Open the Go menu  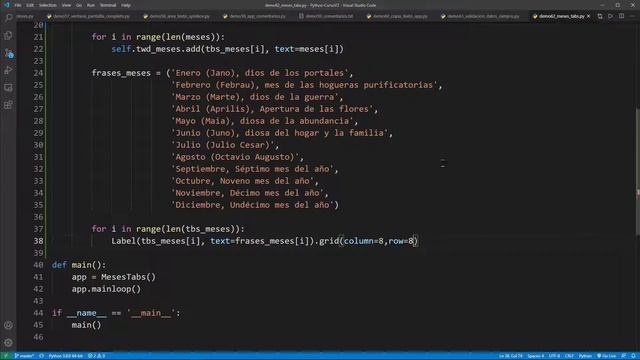click(79, 5)
